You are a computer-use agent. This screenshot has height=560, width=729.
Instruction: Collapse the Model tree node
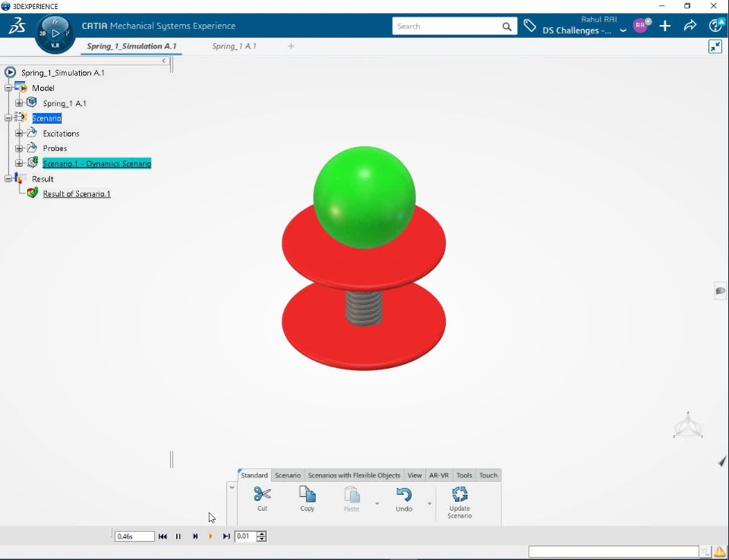[8, 88]
